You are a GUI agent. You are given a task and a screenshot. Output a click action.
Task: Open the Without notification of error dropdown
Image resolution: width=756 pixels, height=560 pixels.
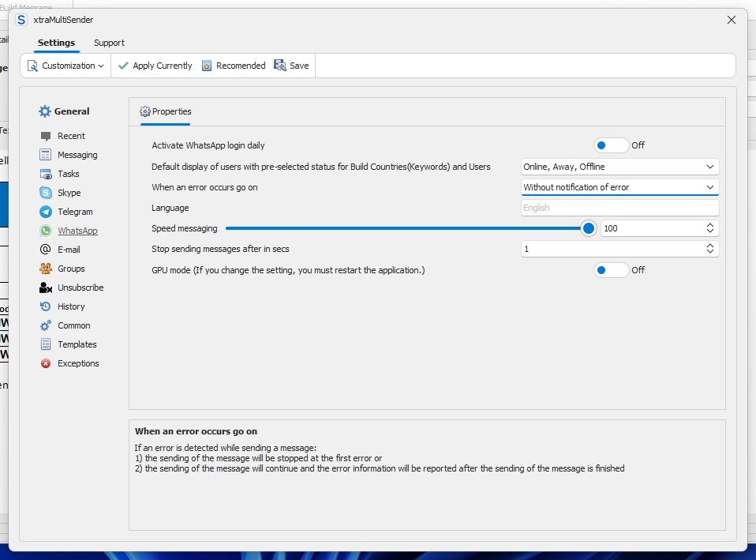[x=619, y=187]
